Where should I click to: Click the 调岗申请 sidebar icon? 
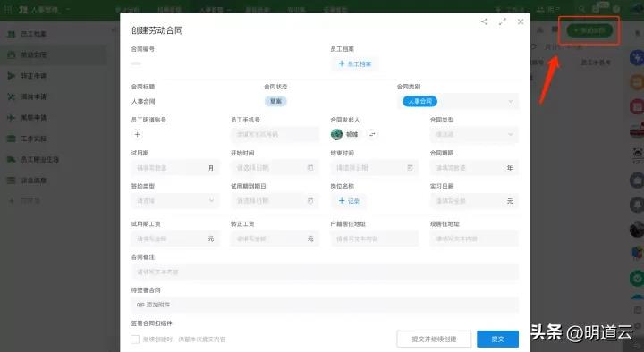point(12,96)
